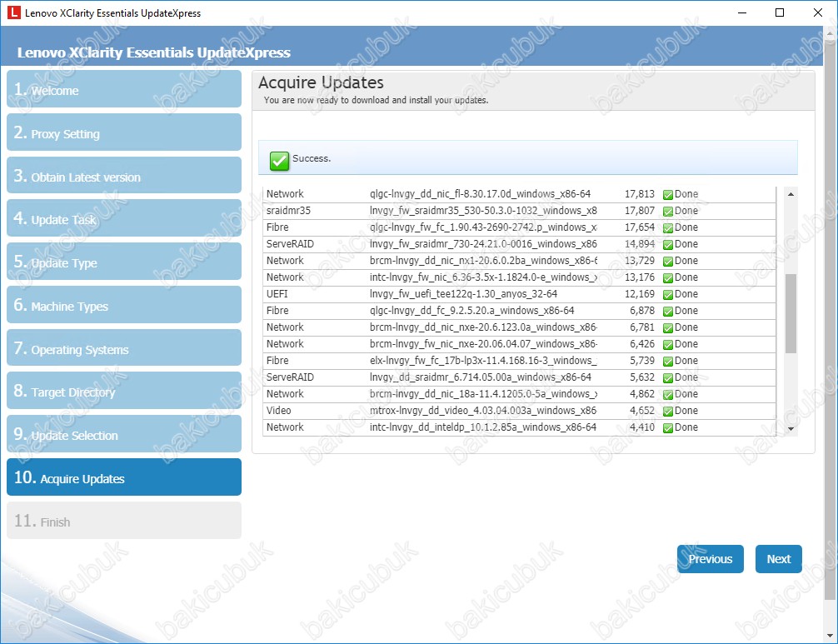Viewport: 838px width, 644px height.
Task: Click Done check icon for qlgc-lnvgy_fw_fc_1.90.43 row
Action: (667, 227)
